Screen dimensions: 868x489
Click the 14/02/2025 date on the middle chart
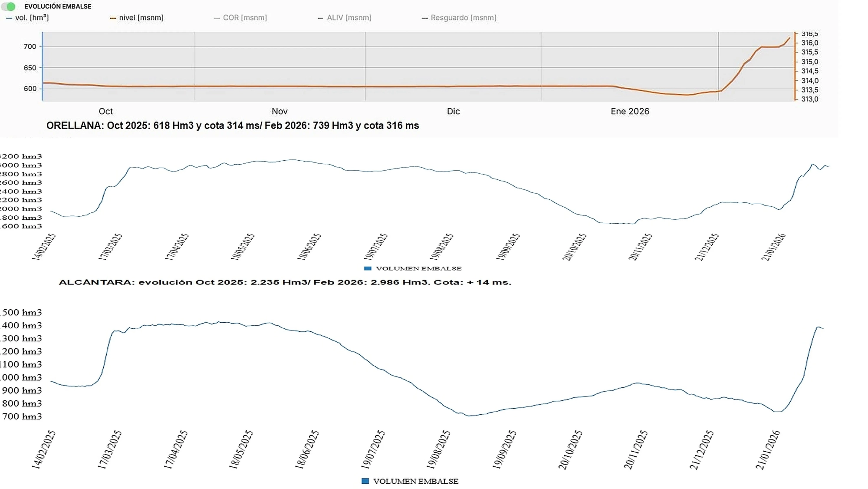(x=43, y=247)
